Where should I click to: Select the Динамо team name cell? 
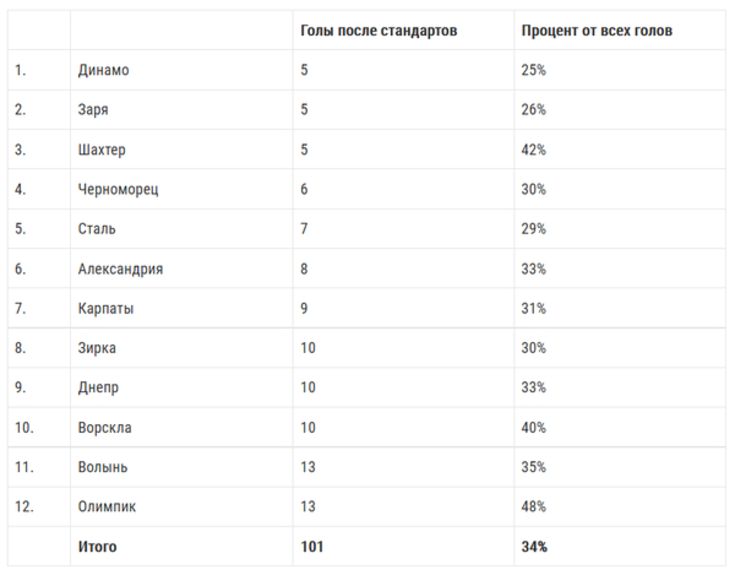click(x=104, y=71)
